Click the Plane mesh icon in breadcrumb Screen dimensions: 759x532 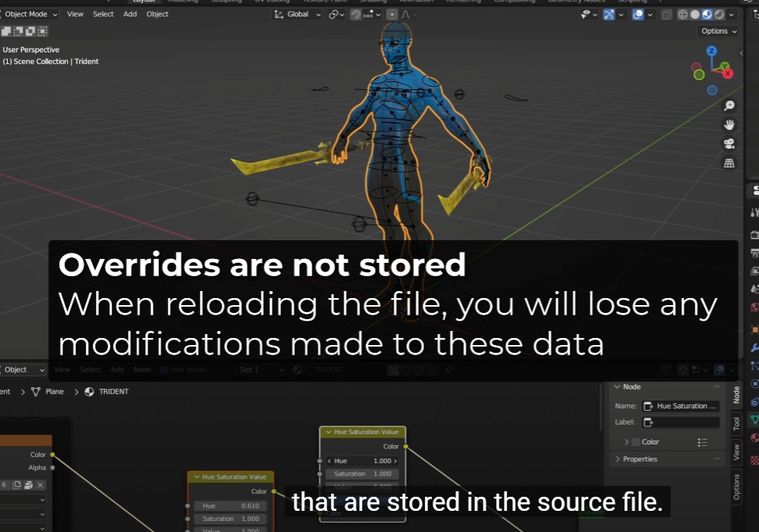click(35, 392)
